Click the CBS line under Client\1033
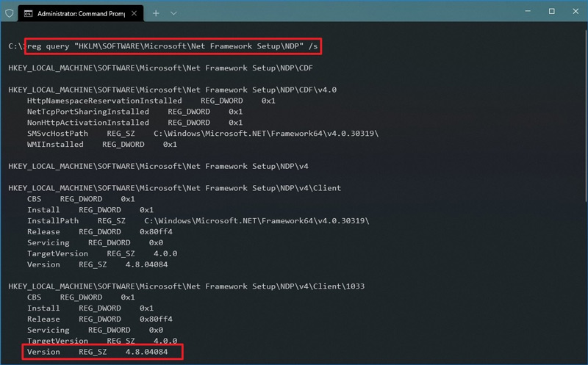This screenshot has height=365, width=588. coord(81,297)
